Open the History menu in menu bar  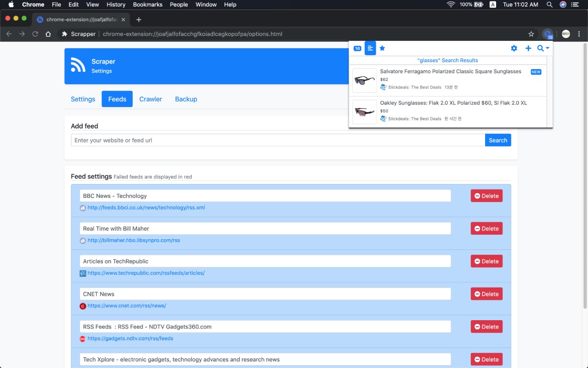click(116, 5)
